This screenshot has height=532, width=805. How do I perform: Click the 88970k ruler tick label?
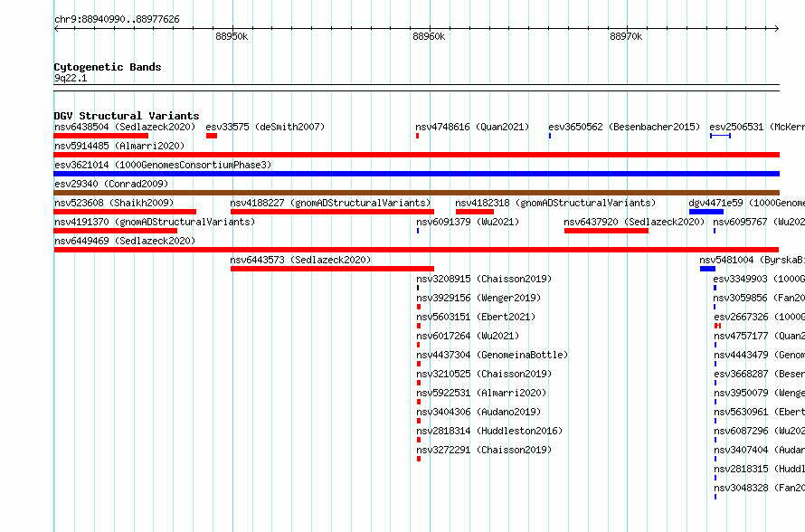coord(626,36)
